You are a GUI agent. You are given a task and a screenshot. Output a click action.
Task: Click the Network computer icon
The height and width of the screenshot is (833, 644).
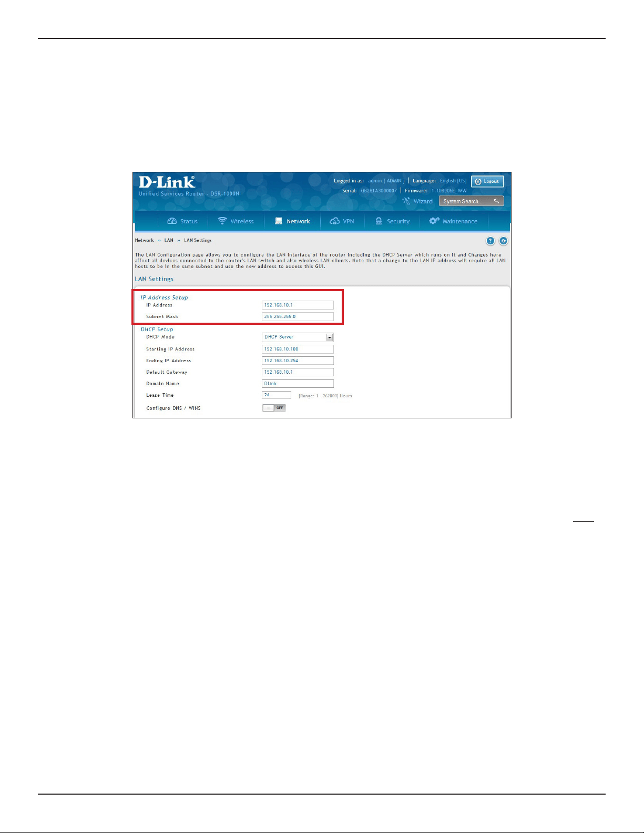279,221
